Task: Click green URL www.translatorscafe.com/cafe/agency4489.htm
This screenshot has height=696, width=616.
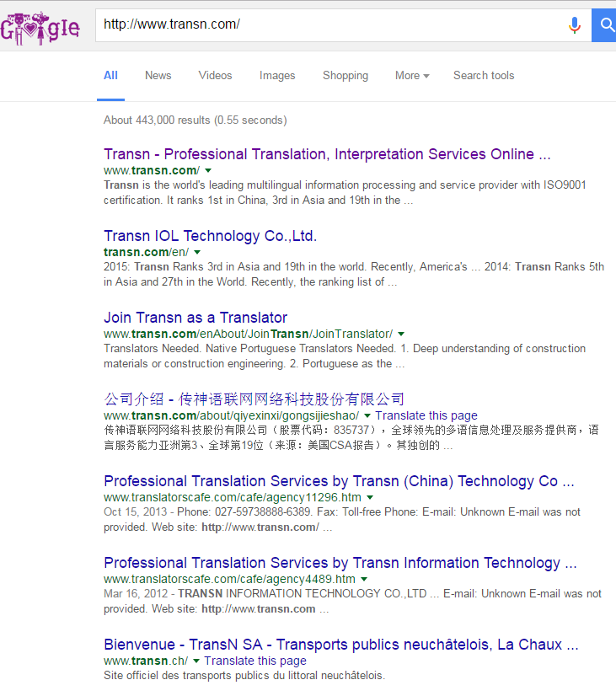Action: [229, 579]
